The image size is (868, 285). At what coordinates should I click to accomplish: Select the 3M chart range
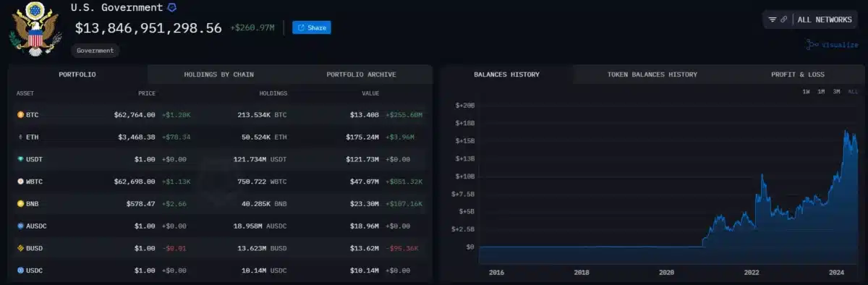[836, 92]
